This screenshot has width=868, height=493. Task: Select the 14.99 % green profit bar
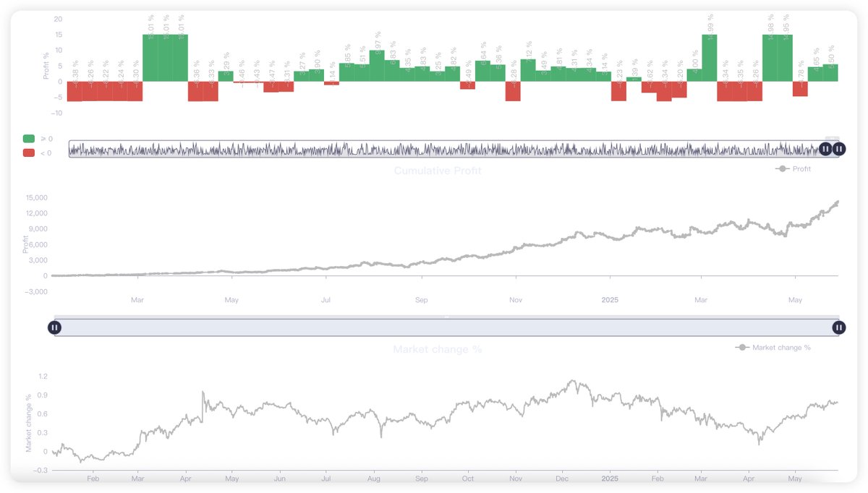[710, 58]
